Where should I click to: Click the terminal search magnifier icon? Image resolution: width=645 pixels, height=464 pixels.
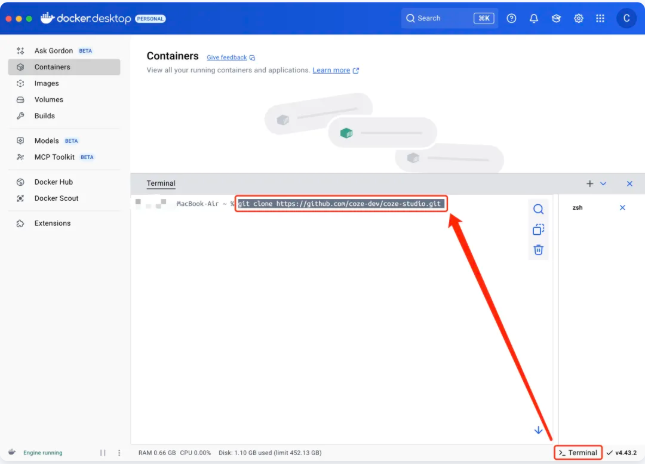538,209
